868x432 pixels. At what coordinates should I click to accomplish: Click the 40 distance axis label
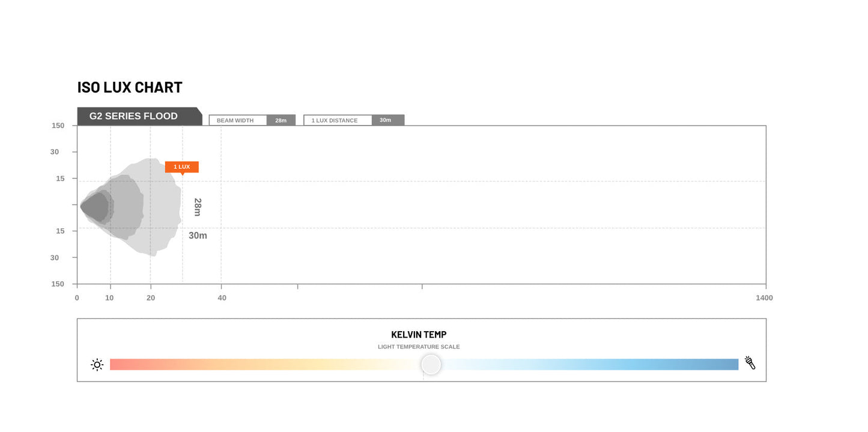[222, 297]
